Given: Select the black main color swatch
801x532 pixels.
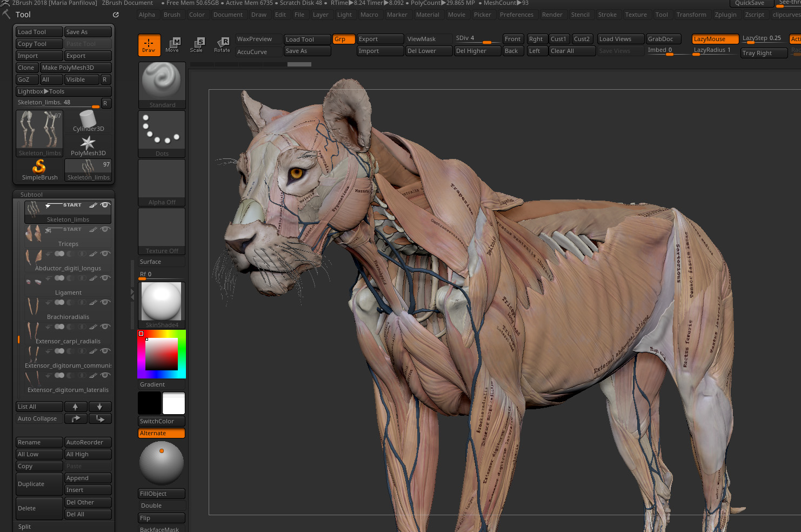Looking at the screenshot, I should pyautogui.click(x=149, y=403).
